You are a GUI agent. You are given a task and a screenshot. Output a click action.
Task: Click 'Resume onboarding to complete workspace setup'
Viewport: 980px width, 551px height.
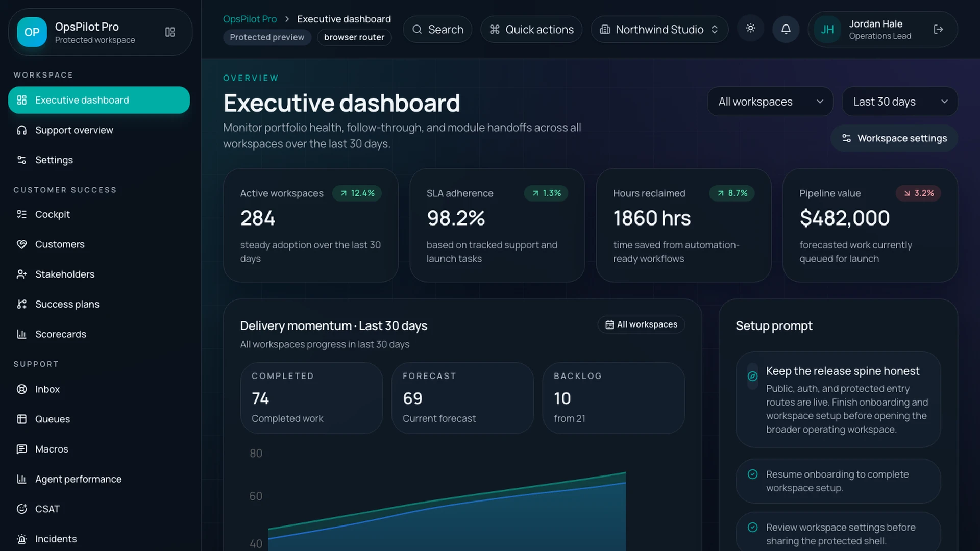838,481
